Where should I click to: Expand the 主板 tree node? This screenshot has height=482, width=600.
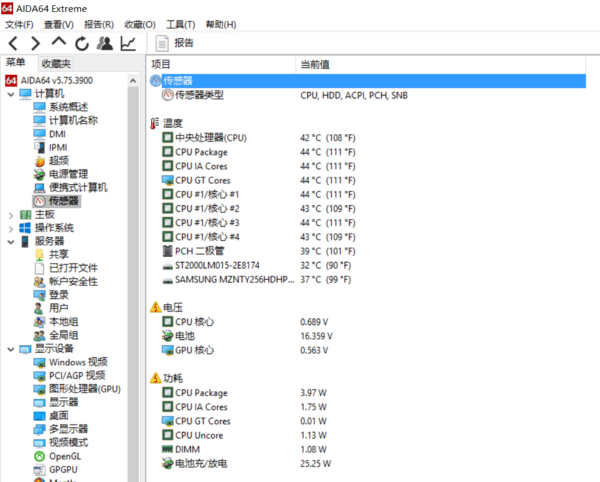pyautogui.click(x=11, y=216)
